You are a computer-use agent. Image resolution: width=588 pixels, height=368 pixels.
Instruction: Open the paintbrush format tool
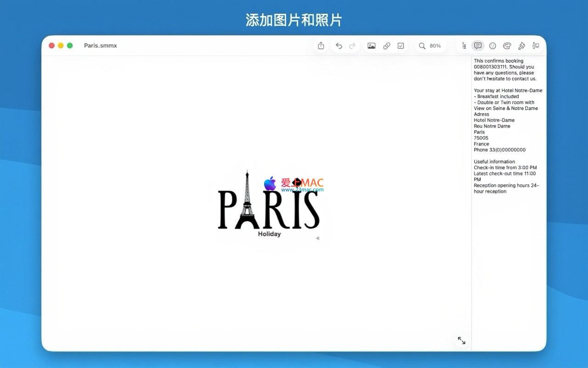(x=521, y=46)
